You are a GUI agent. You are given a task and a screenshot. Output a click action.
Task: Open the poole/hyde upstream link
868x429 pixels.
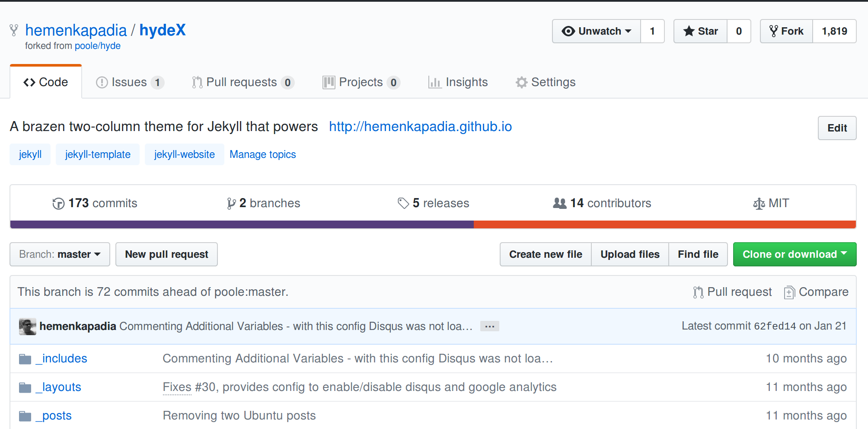(x=98, y=46)
